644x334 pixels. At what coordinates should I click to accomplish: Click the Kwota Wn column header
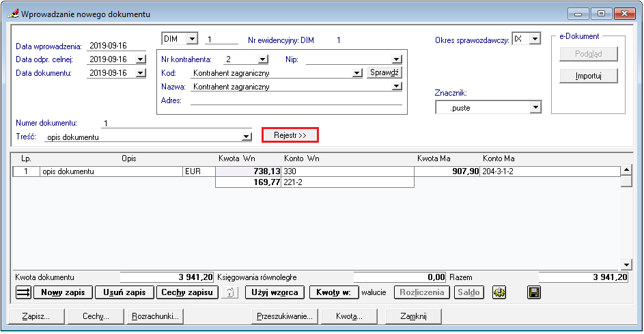coord(236,158)
